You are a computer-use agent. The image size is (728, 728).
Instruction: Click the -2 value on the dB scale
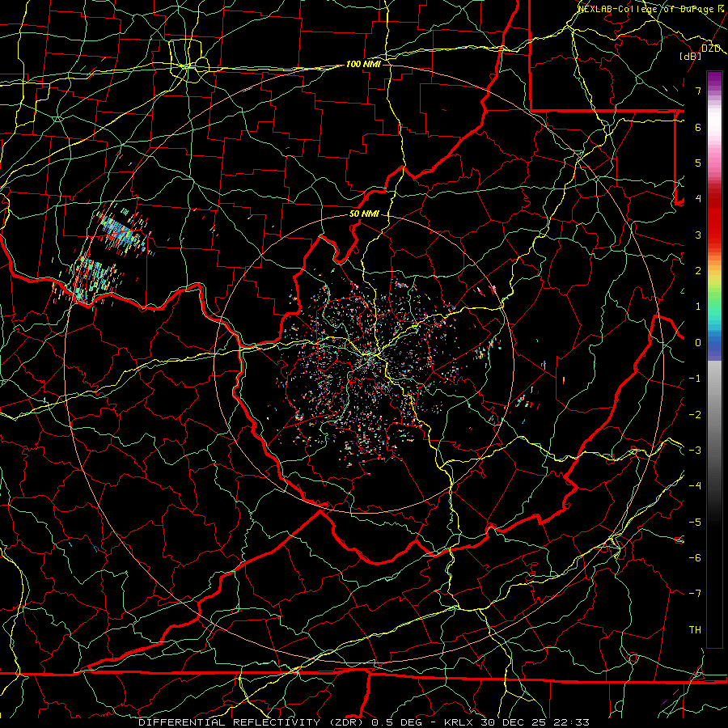(695, 415)
